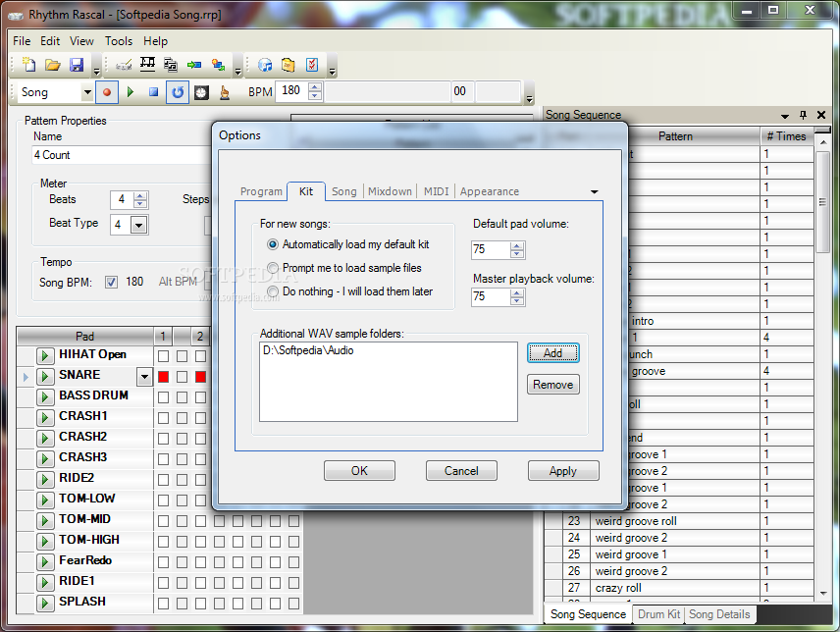
Task: Play the song with green arrow
Action: click(131, 92)
